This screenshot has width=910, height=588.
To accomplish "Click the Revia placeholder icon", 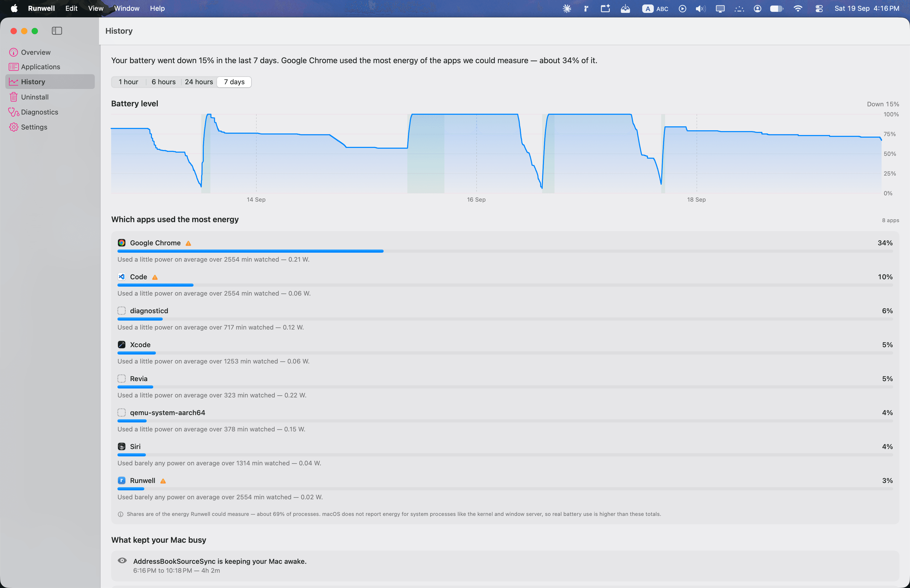I will (121, 379).
